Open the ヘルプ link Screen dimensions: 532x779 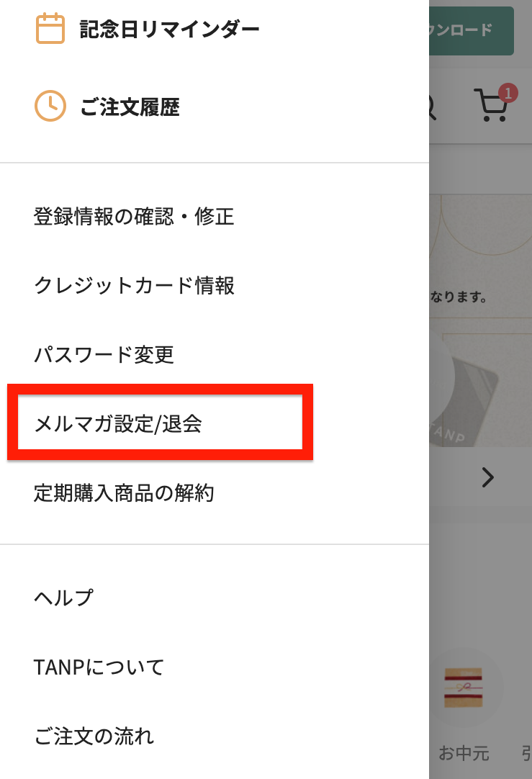(x=63, y=598)
